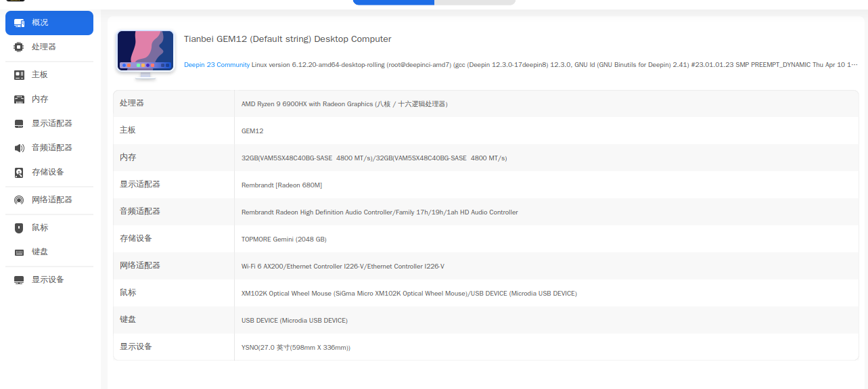Click the 网络适配器 Wi-Fi 6 AX200 row
This screenshot has height=389, width=868.
[x=486, y=266]
